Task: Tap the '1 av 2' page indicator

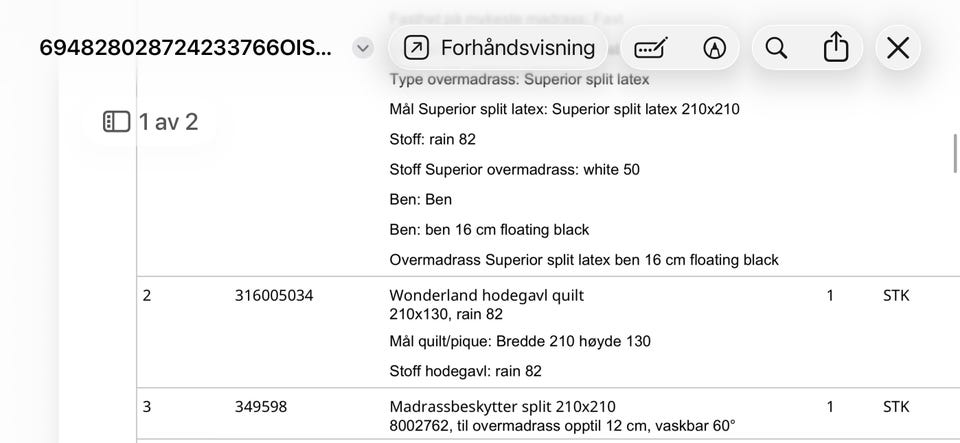Action: (x=168, y=122)
